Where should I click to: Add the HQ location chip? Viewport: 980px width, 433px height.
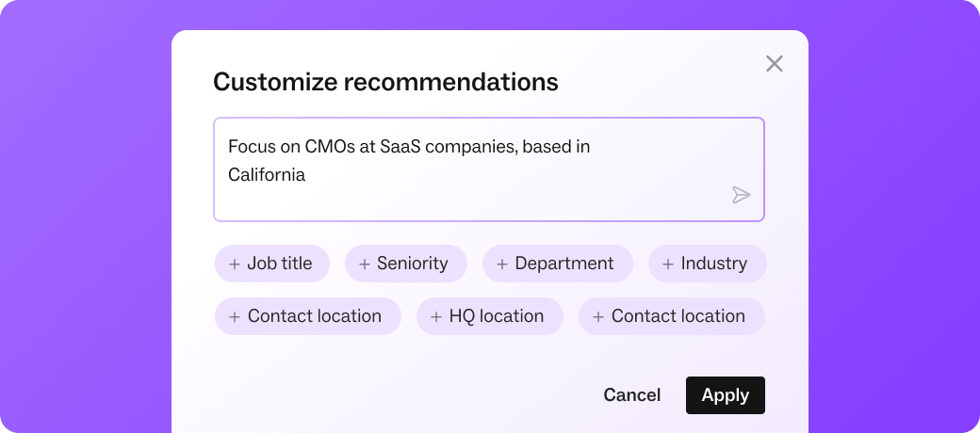[489, 316]
